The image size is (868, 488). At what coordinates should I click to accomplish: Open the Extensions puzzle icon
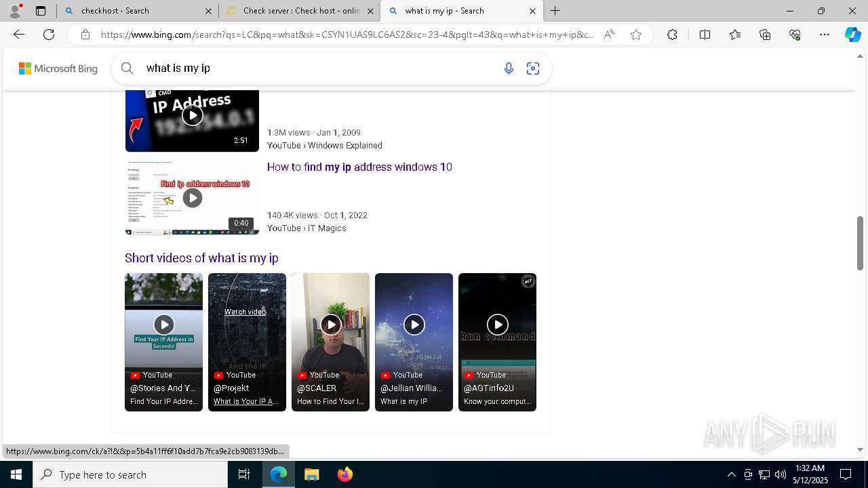click(x=672, y=35)
